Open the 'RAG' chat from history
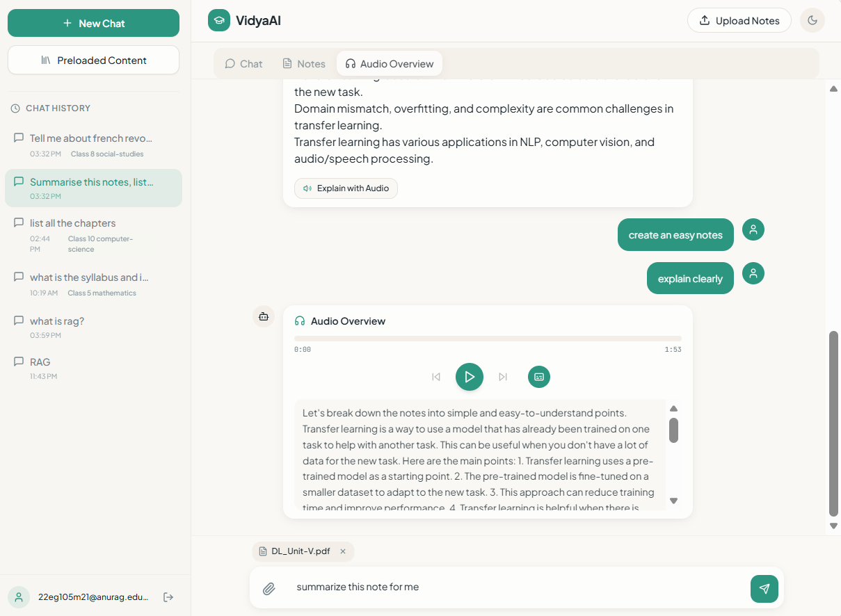Viewport: 841px width, 616px height. tap(93, 368)
